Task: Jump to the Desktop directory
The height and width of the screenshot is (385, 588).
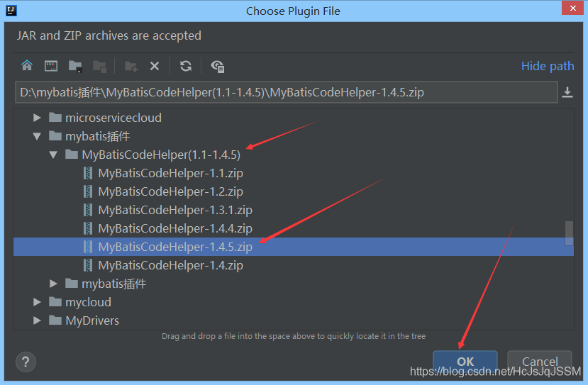Action: (x=51, y=66)
